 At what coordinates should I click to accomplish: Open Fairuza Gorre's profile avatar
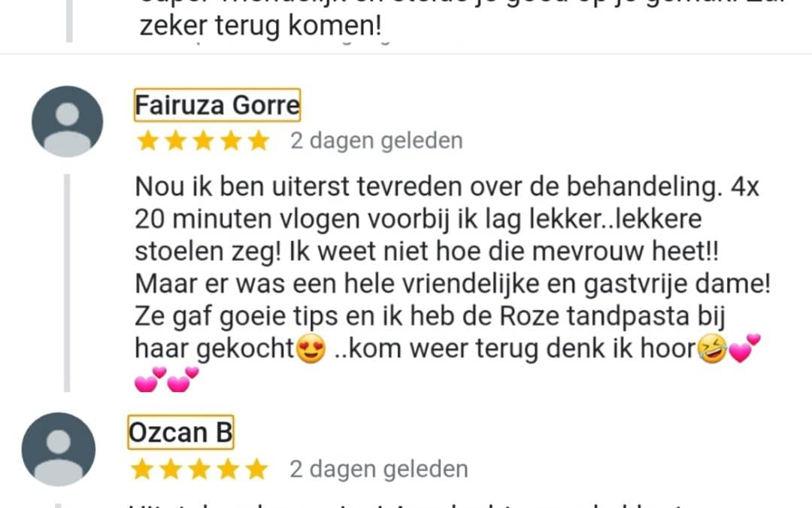(x=68, y=121)
